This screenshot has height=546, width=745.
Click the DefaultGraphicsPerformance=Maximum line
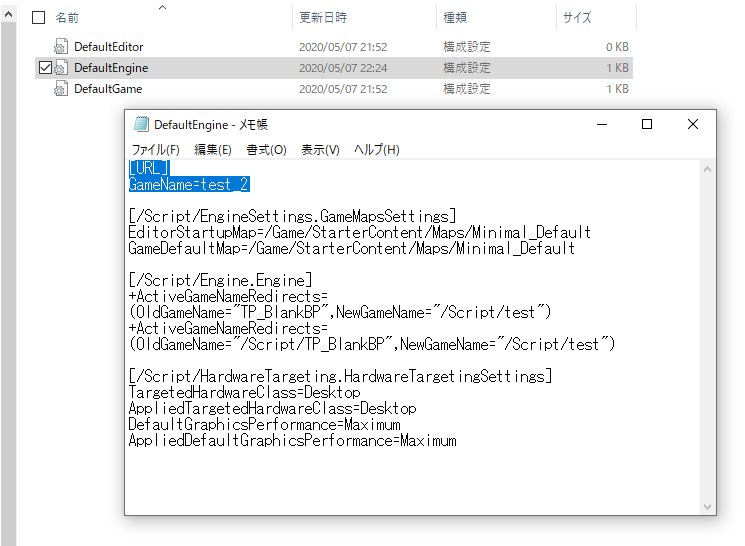click(265, 424)
